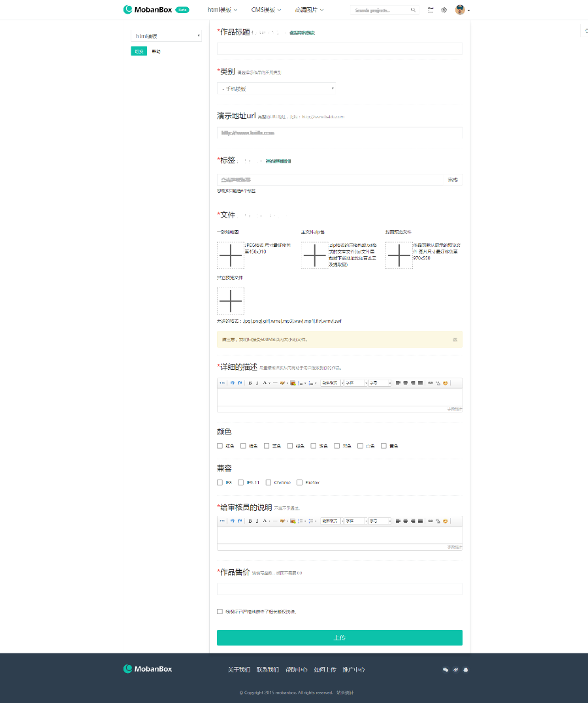Open 联系我们 in the footer

[268, 670]
